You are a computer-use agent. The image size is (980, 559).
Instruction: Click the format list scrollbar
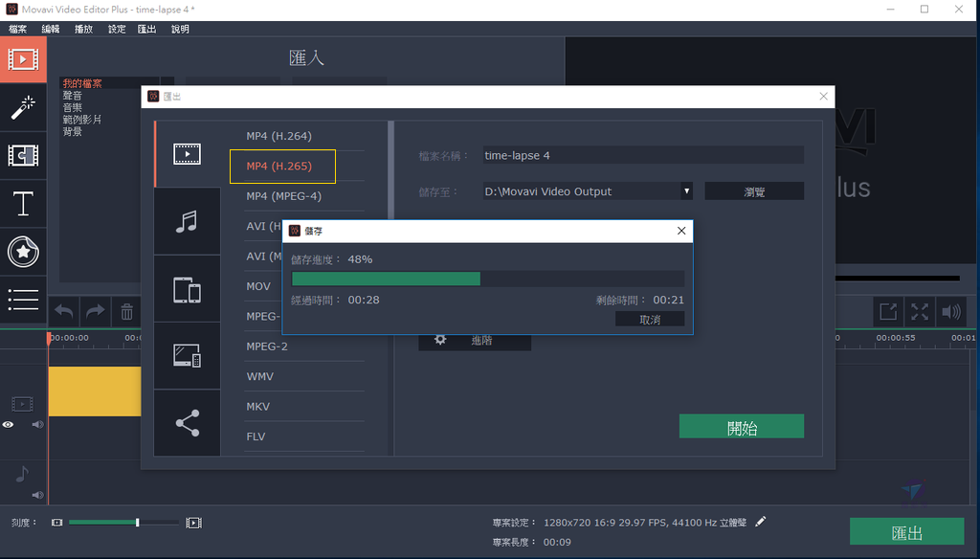(391, 170)
